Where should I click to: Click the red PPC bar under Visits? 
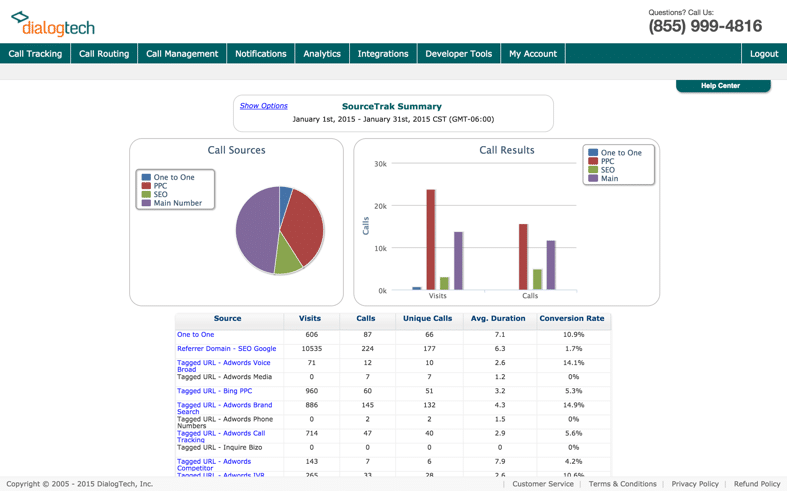tap(431, 239)
